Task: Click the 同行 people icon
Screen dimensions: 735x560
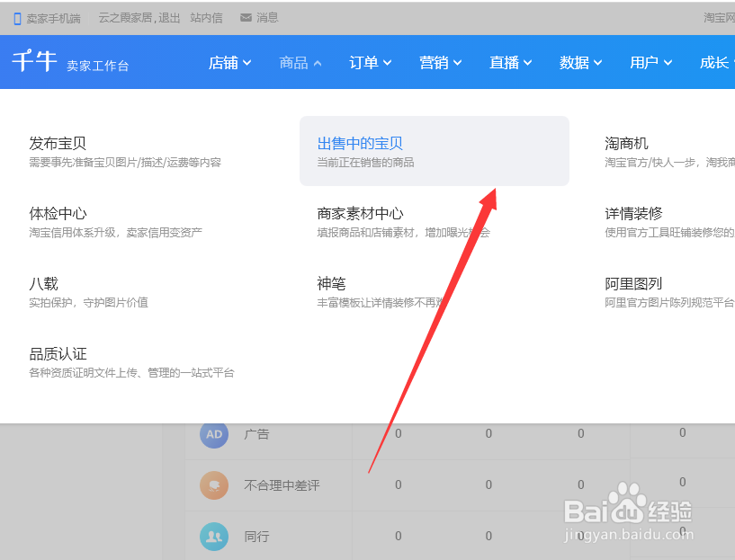Action: point(214,537)
